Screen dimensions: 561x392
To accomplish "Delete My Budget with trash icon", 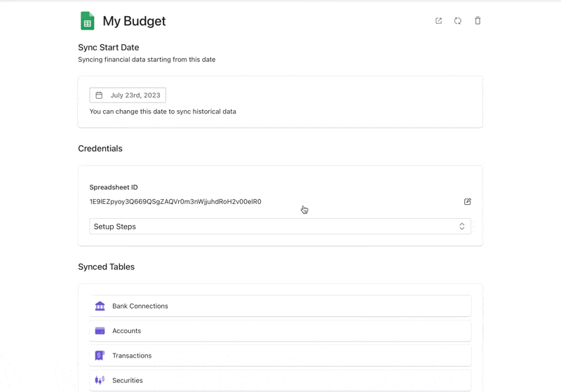I will click(x=478, y=21).
